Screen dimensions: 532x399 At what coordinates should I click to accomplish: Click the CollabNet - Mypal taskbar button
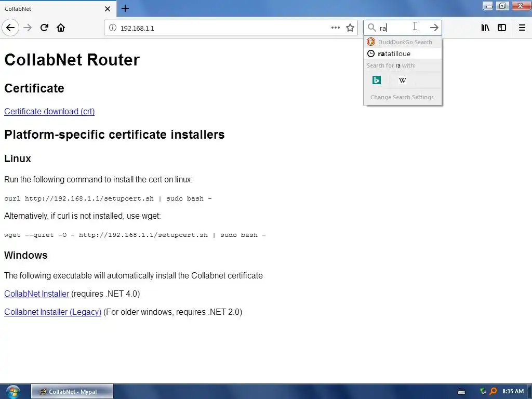point(72,392)
